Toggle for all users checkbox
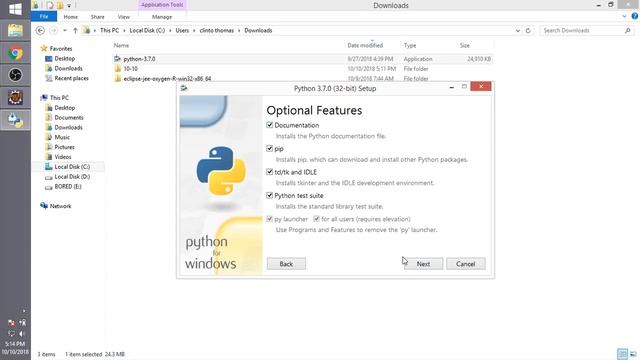The width and height of the screenshot is (640, 360). (316, 219)
